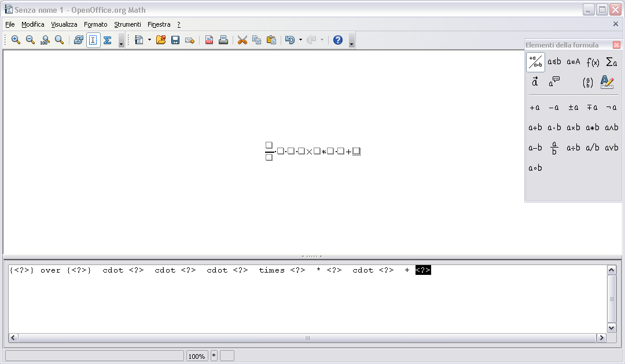Screen dimensions: 625x364
Task: Insert the division fraction a over b
Action: coord(554,148)
